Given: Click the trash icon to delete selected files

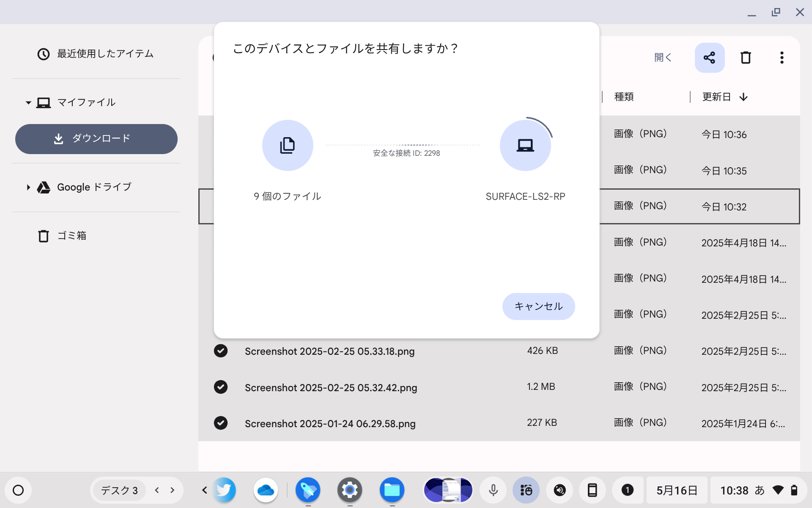Looking at the screenshot, I should tap(746, 58).
